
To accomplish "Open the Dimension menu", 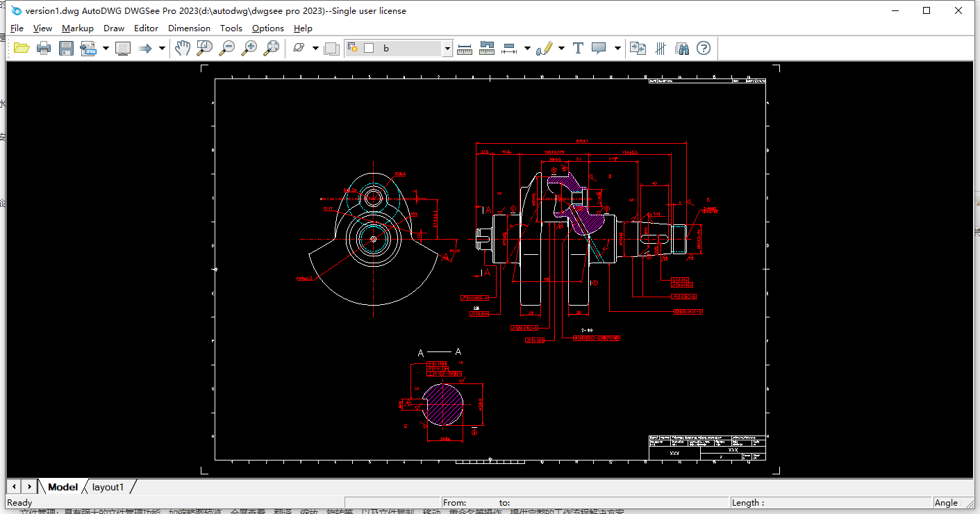I will (189, 28).
